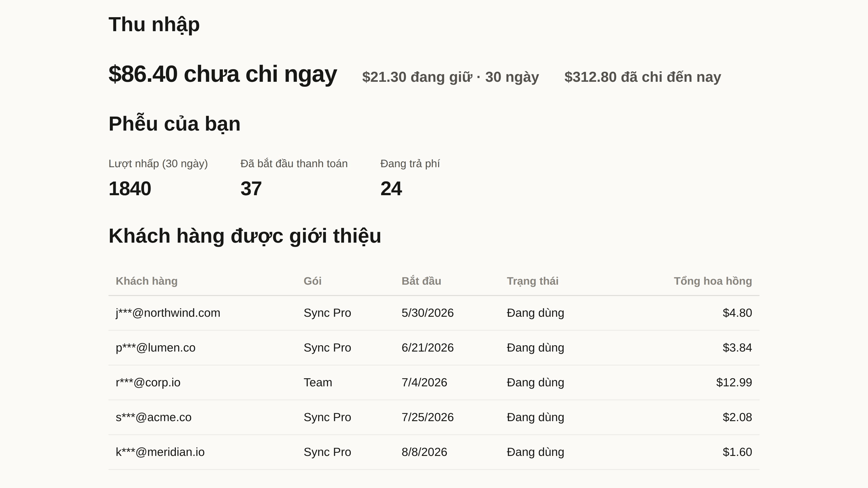Select the 1840 clicks value
The height and width of the screenshot is (488, 868).
pos(130,189)
